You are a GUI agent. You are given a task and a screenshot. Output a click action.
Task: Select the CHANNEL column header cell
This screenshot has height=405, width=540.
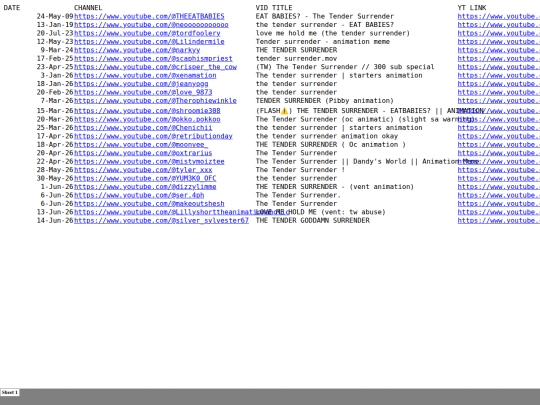point(88,8)
